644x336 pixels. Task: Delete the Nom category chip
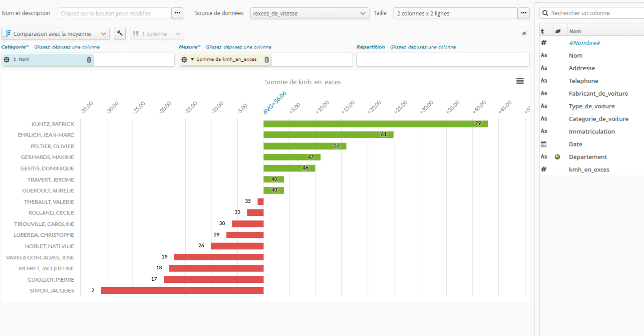pyautogui.click(x=89, y=59)
